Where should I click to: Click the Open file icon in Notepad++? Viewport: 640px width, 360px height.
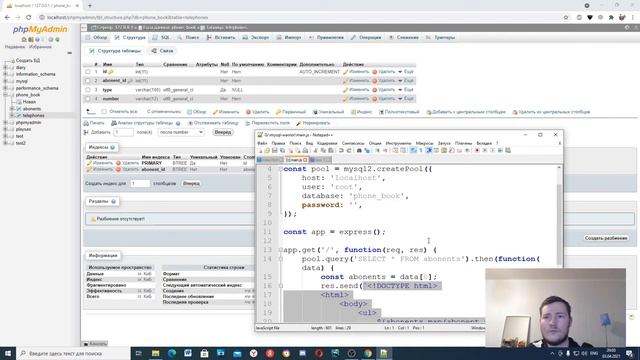(x=267, y=151)
